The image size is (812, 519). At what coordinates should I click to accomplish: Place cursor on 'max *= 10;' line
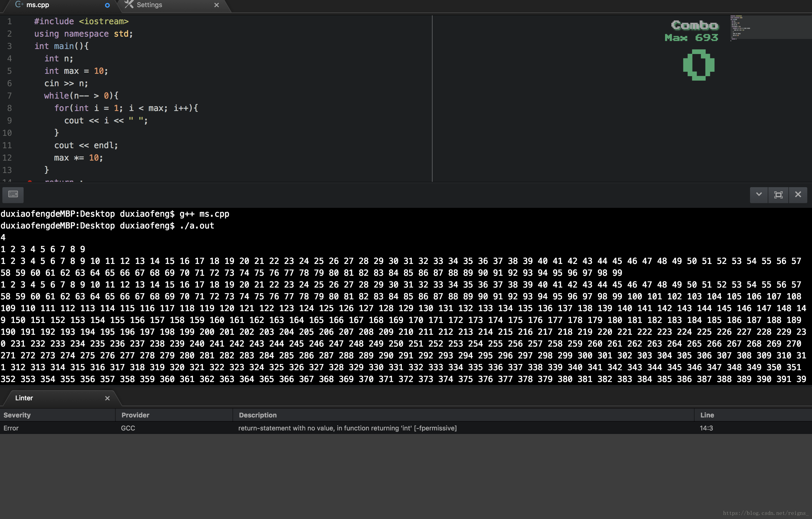[78, 158]
